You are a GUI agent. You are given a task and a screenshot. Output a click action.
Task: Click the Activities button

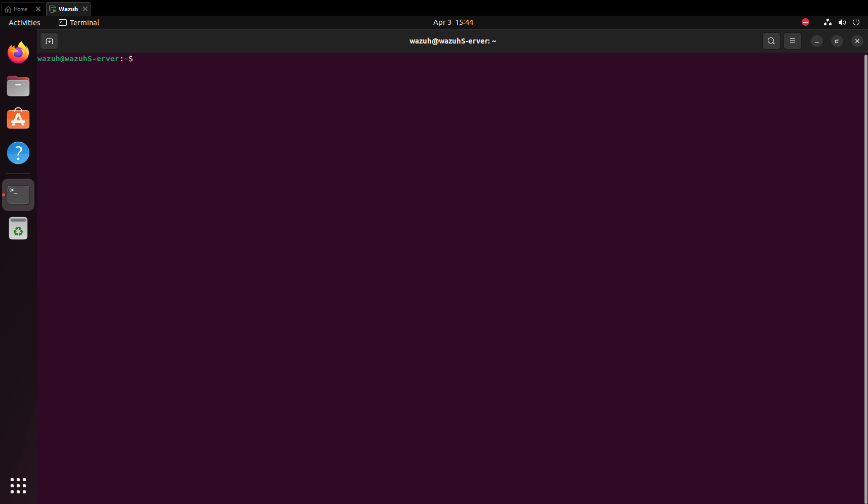click(24, 22)
